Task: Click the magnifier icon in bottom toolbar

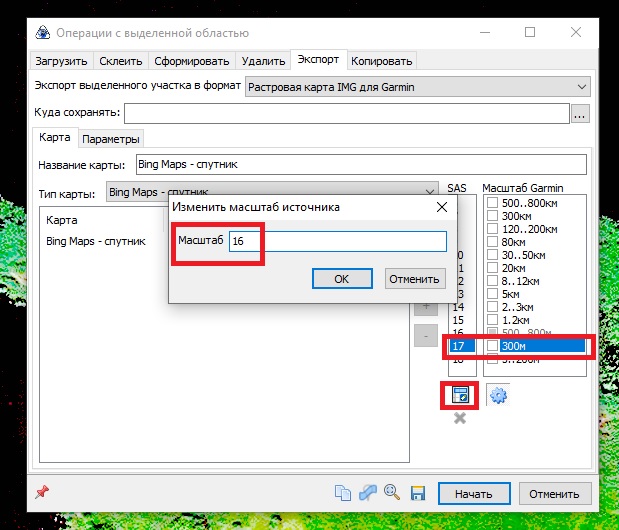Action: (392, 493)
